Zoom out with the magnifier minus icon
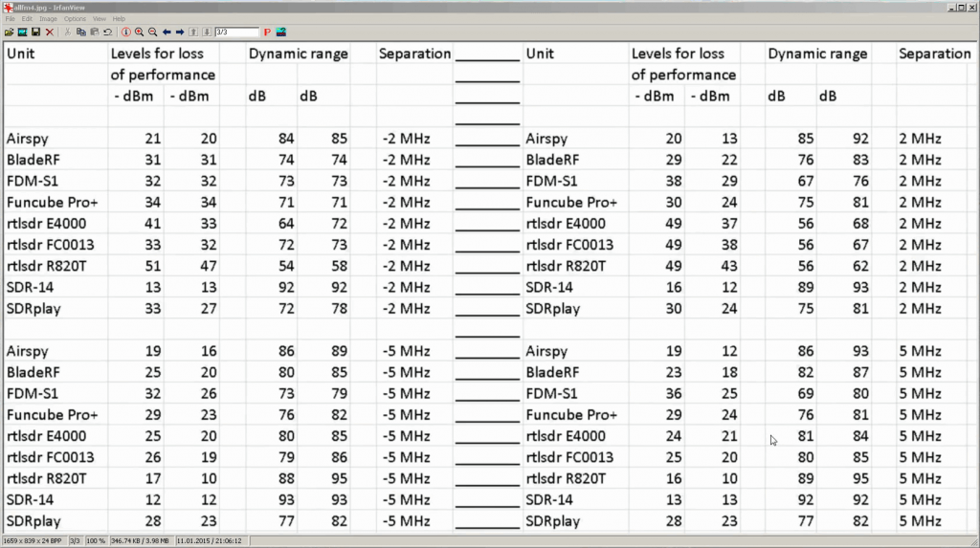Image resolution: width=980 pixels, height=548 pixels. (152, 32)
